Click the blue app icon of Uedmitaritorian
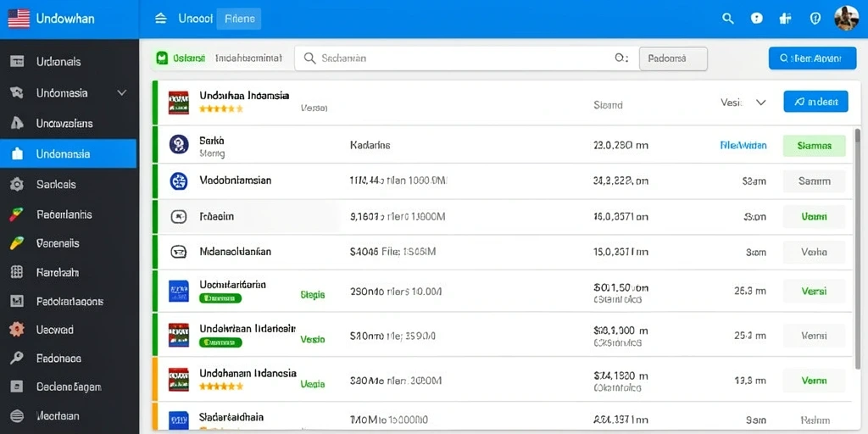 (x=179, y=291)
